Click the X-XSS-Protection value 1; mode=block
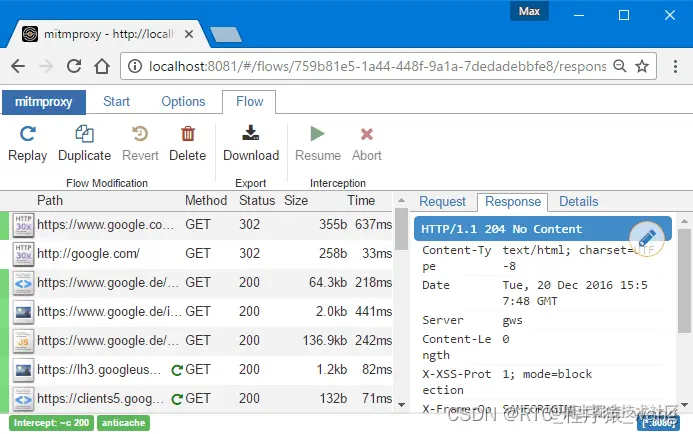693x434 pixels. (547, 374)
